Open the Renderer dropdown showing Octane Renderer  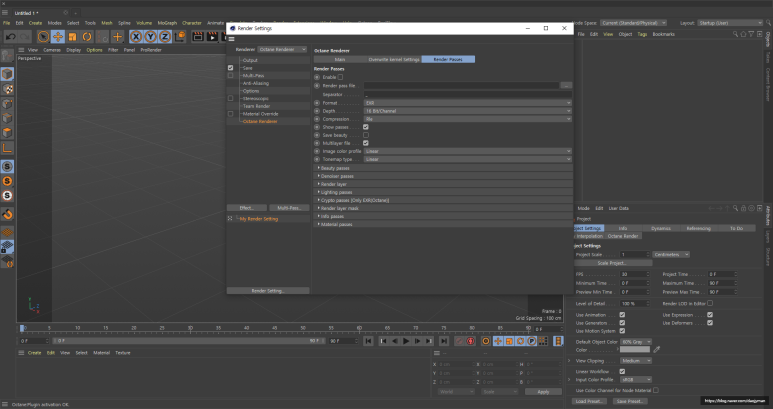pyautogui.click(x=282, y=49)
